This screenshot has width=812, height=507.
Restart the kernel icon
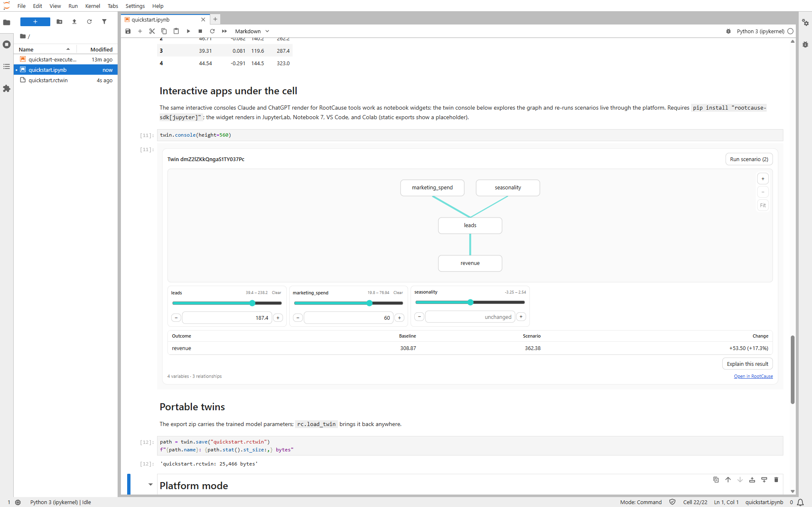pyautogui.click(x=212, y=31)
